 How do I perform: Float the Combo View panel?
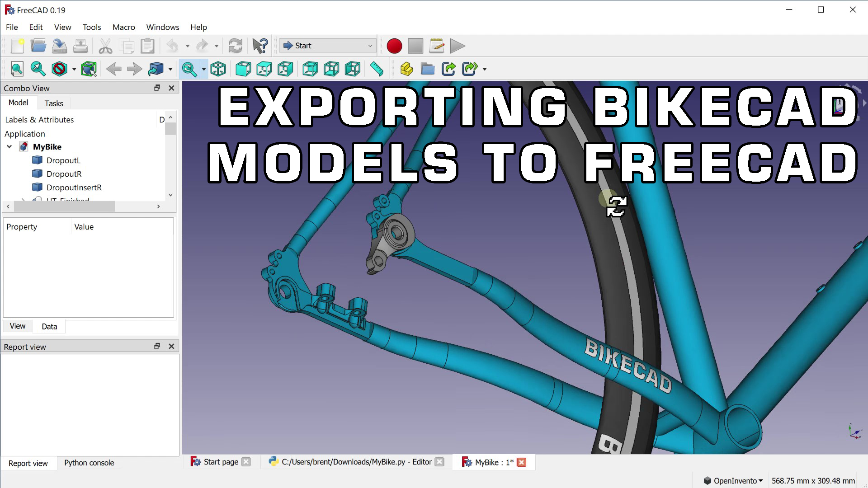[157, 88]
